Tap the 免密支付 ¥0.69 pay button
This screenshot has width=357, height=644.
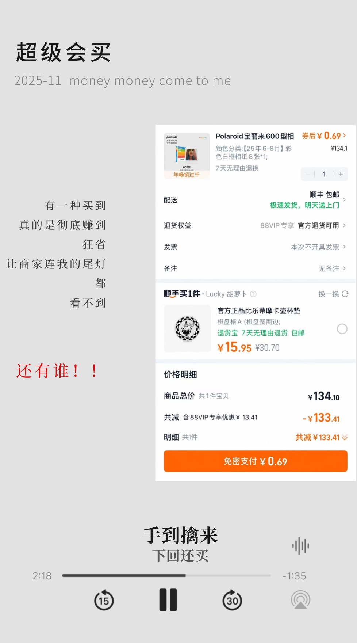tap(256, 461)
